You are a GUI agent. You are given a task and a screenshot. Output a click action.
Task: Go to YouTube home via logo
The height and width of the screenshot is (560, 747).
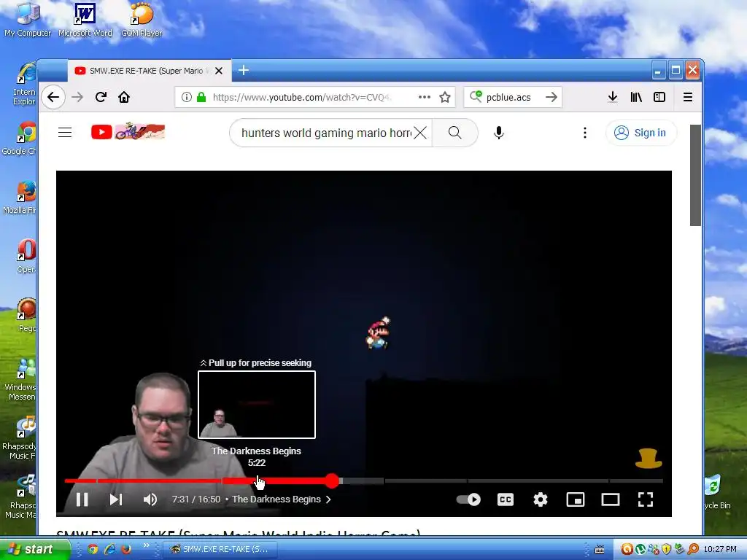tap(128, 131)
